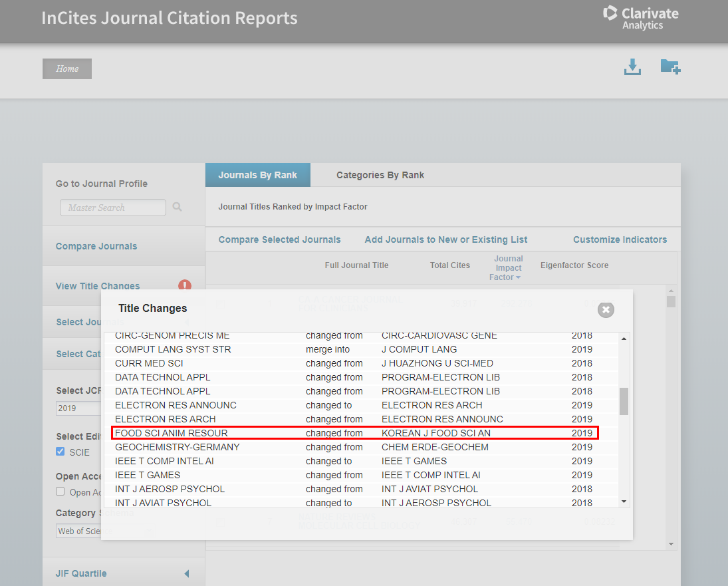Click the Clarivate Analytics logo
The width and height of the screenshot is (728, 586).
641,18
